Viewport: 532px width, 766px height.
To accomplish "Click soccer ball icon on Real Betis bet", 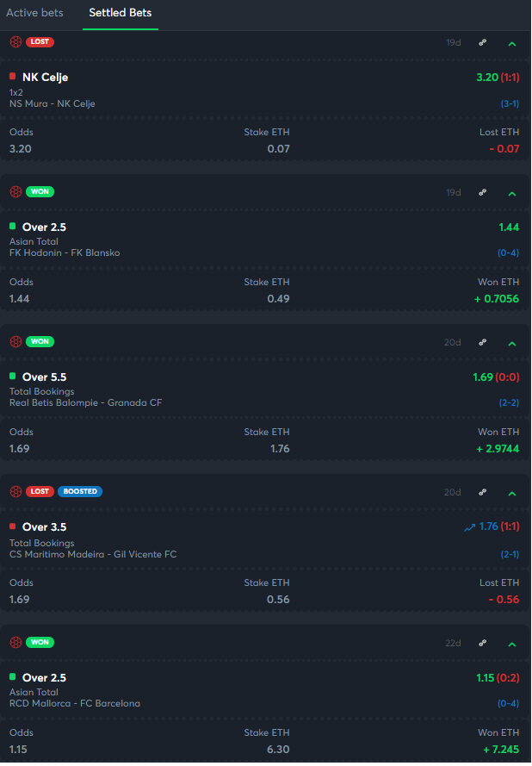I will 15,342.
